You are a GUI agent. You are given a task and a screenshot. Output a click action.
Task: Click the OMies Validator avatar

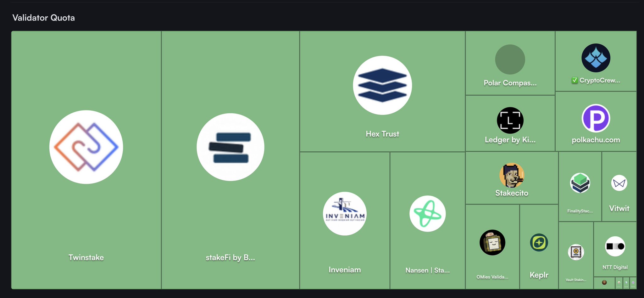[492, 242]
